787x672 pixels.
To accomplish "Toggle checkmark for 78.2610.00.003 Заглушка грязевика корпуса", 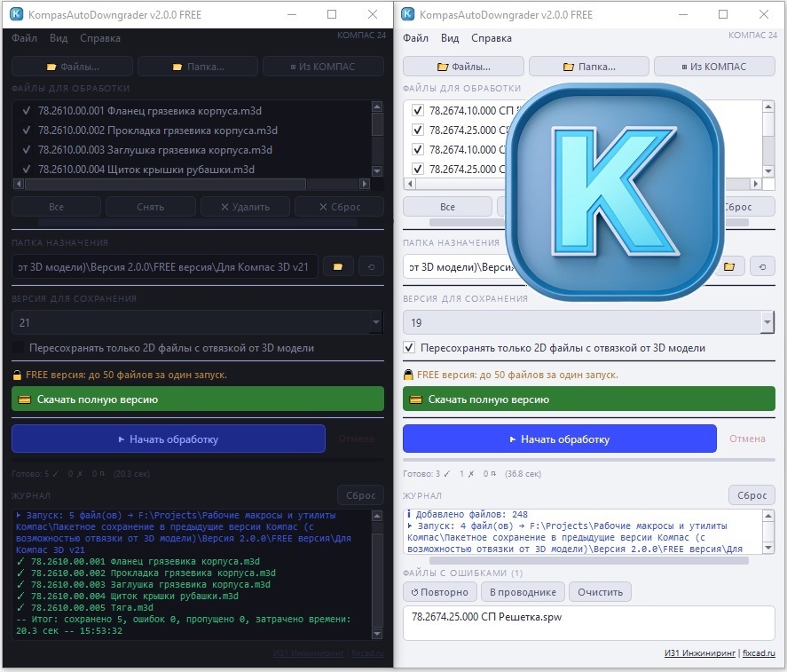I will (26, 150).
